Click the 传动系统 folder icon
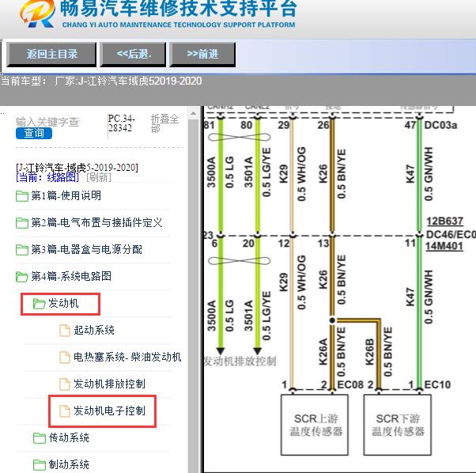The width and height of the screenshot is (476, 473). [40, 437]
